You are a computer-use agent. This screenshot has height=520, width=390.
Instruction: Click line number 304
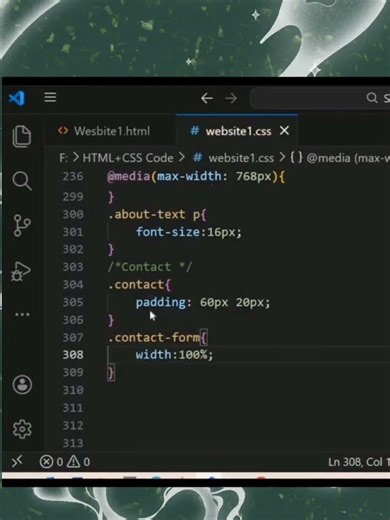click(x=73, y=284)
